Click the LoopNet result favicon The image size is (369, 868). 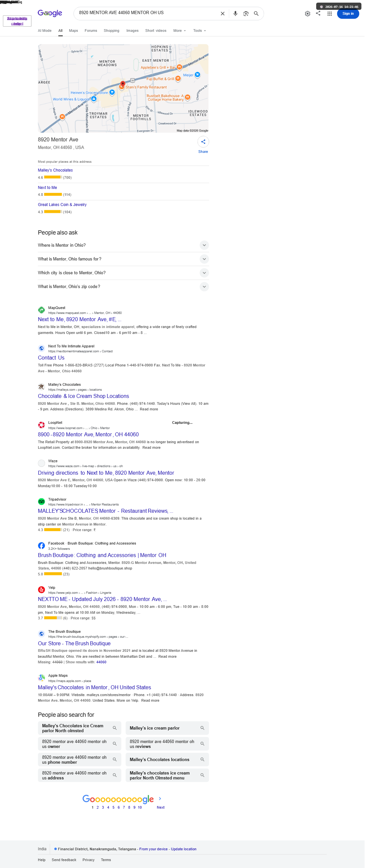[41, 425]
